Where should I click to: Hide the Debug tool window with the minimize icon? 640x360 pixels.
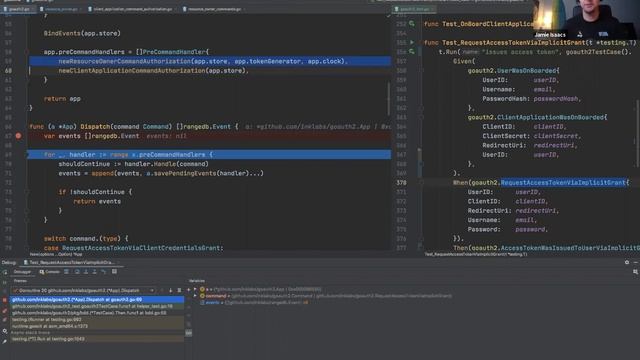[x=636, y=262]
